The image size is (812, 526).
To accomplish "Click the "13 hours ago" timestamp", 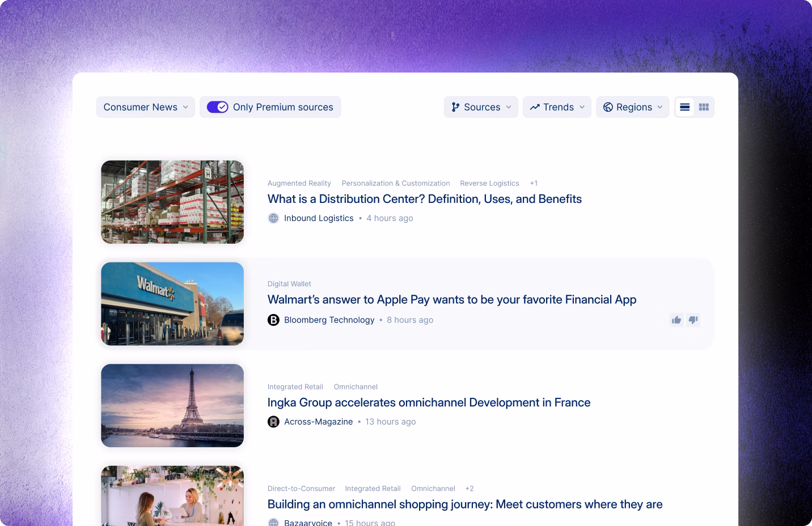I will pos(391,422).
